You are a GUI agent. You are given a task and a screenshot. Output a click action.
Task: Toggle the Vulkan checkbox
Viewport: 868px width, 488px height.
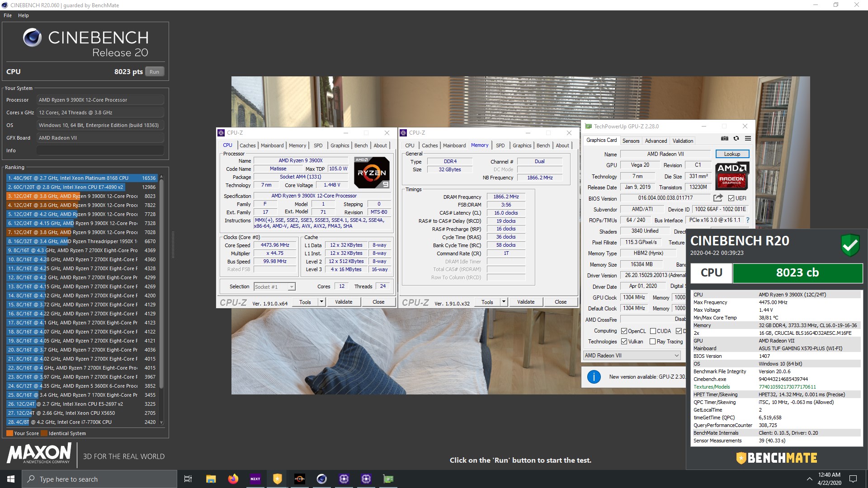tap(624, 342)
